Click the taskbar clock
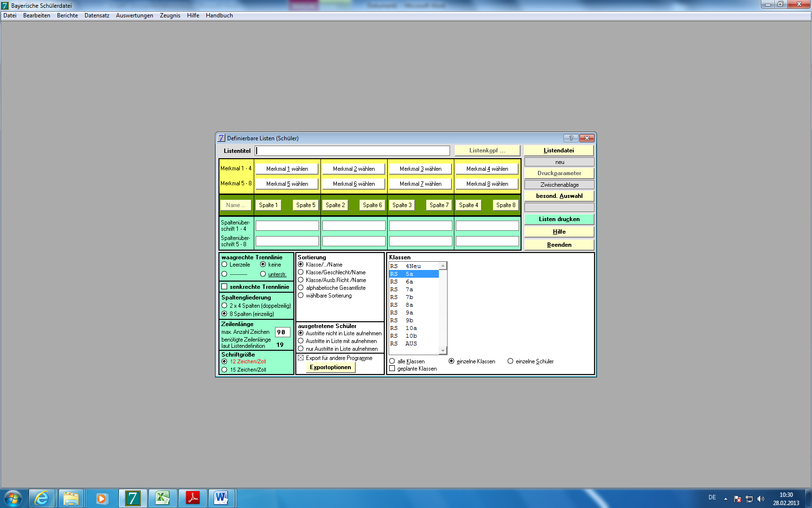Image resolution: width=812 pixels, height=508 pixels. point(786,499)
